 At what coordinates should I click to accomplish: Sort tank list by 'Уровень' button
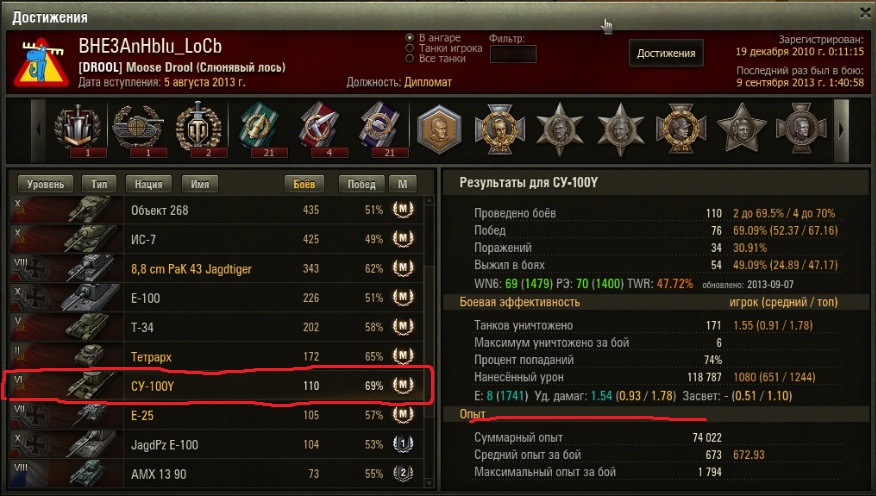45,184
